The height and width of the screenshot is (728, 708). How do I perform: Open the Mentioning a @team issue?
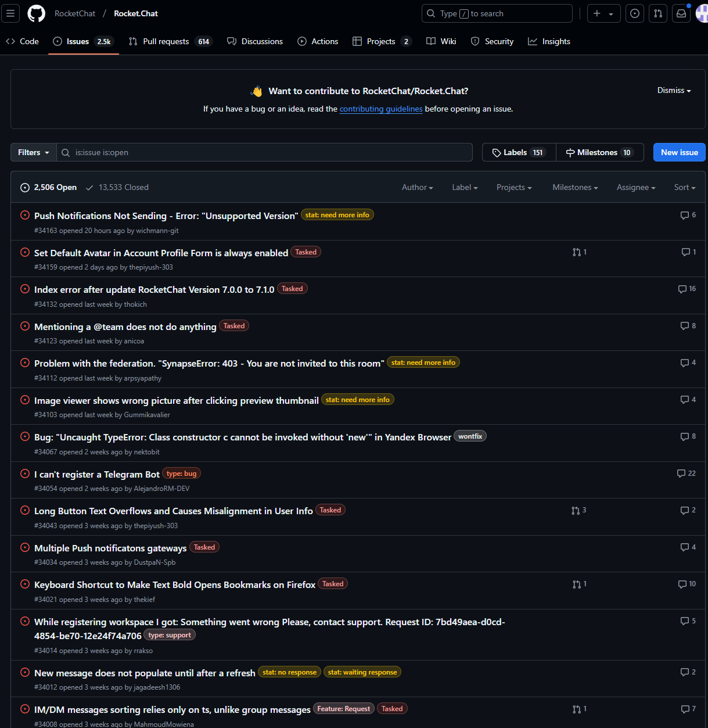125,327
